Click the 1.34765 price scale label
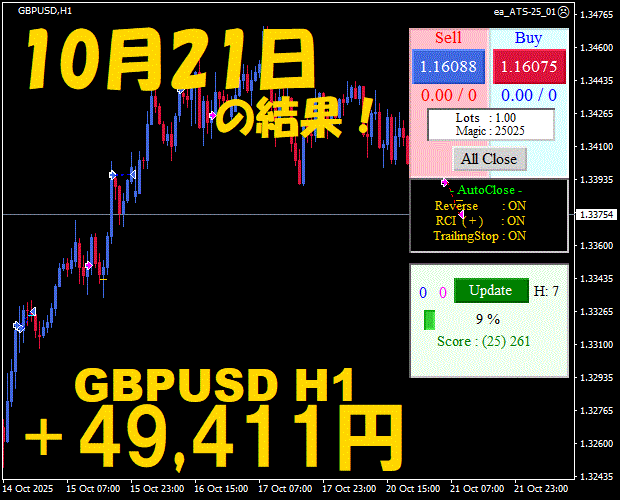The image size is (620, 500). pos(596,15)
